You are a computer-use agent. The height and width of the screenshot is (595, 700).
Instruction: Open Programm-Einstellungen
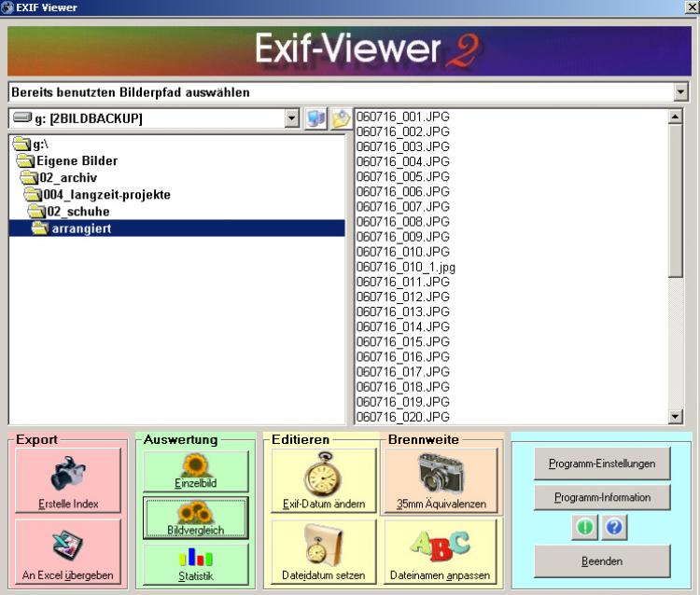pyautogui.click(x=601, y=464)
